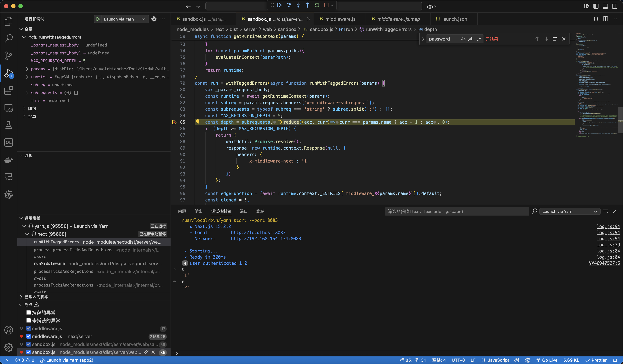Open Remote Explorer view
The height and width of the screenshot is (364, 623).
tap(9, 108)
